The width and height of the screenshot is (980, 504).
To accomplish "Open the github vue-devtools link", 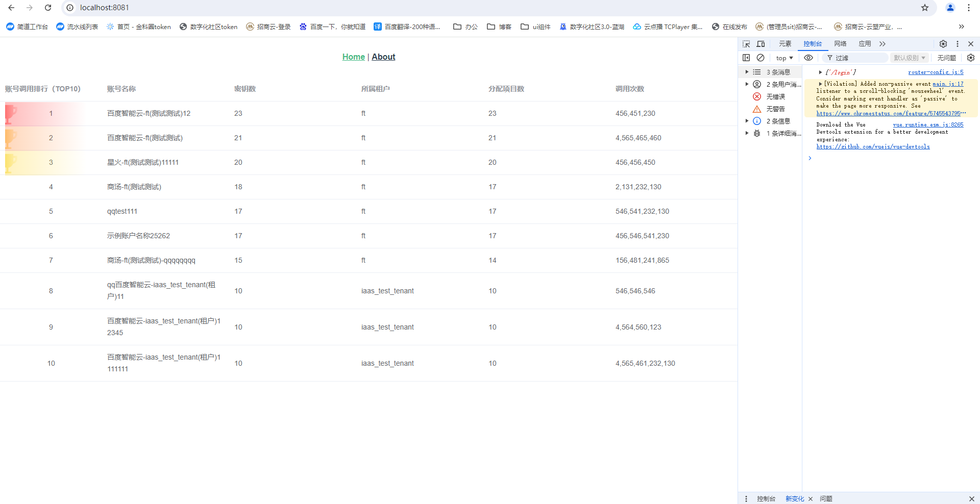I will coord(873,146).
